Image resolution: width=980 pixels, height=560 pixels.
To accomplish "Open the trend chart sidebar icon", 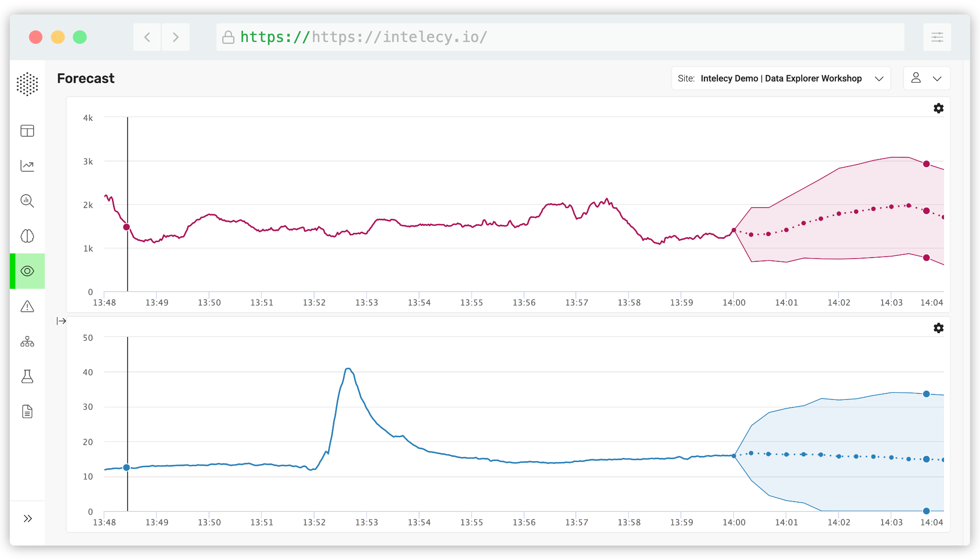I will (x=27, y=166).
